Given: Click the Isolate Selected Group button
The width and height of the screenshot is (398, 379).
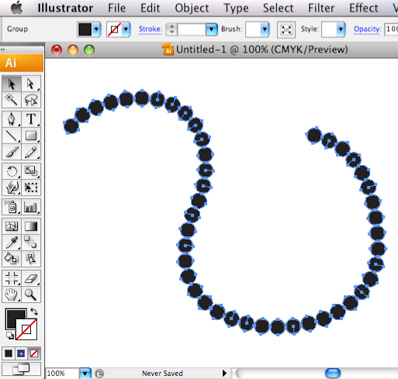Looking at the screenshot, I should 286,30.
